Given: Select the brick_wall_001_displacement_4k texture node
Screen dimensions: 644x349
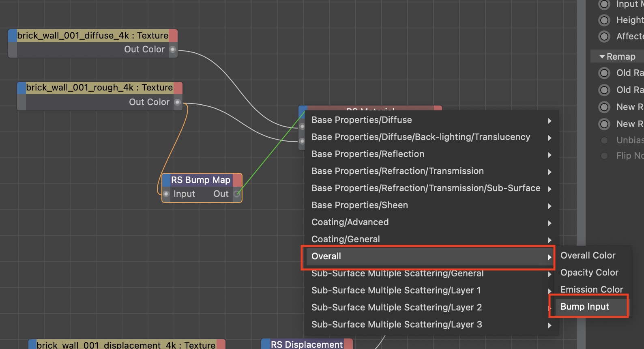Looking at the screenshot, I should [x=126, y=345].
